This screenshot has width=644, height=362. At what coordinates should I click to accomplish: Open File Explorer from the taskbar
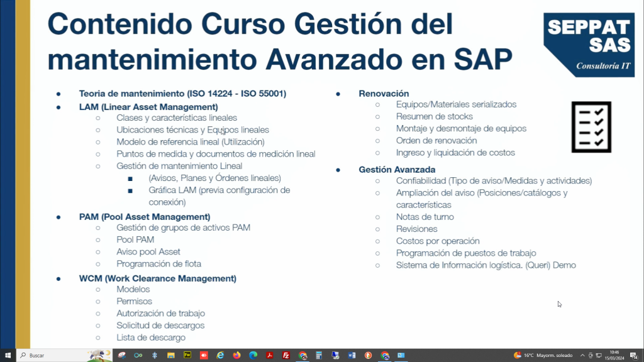pos(171,356)
